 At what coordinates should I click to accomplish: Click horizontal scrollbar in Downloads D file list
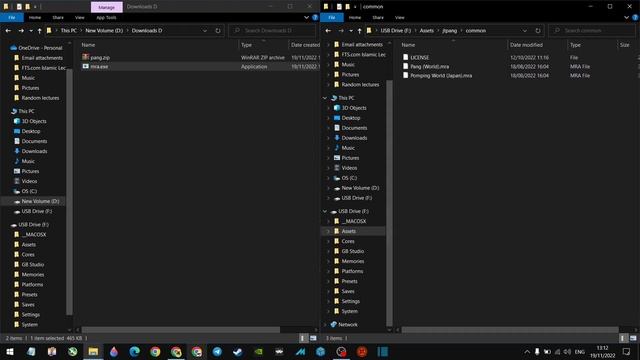181,329
